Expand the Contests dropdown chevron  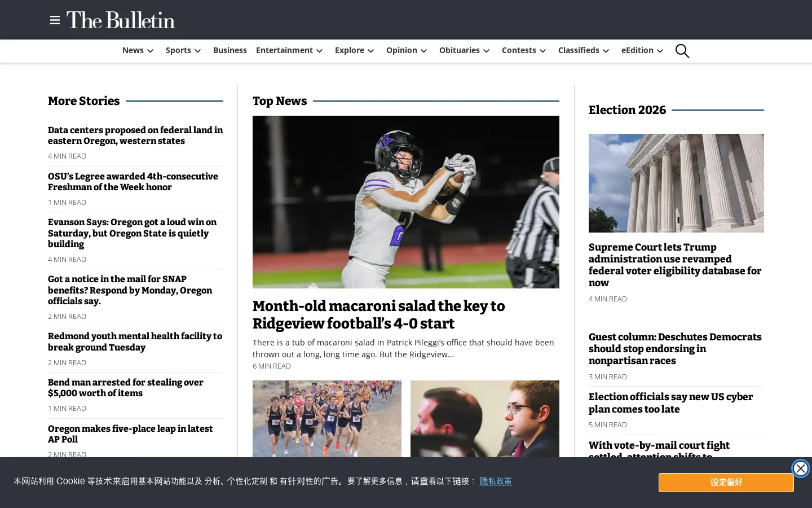point(543,51)
